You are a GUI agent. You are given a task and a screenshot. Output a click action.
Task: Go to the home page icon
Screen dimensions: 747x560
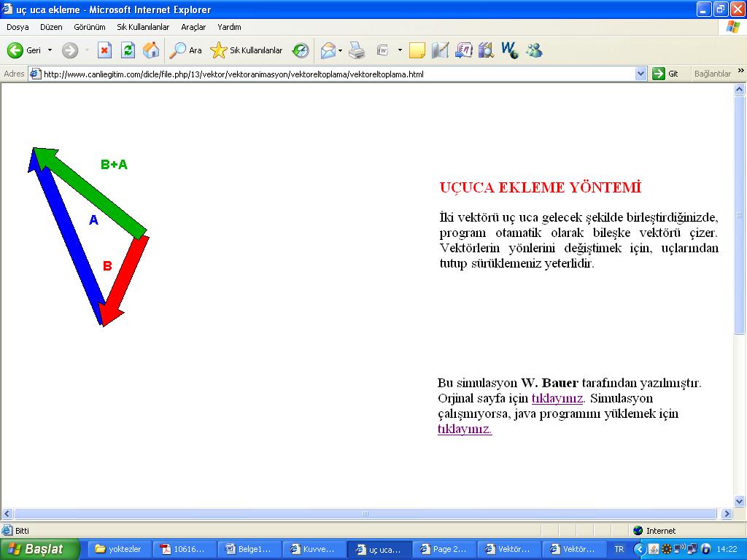151,50
